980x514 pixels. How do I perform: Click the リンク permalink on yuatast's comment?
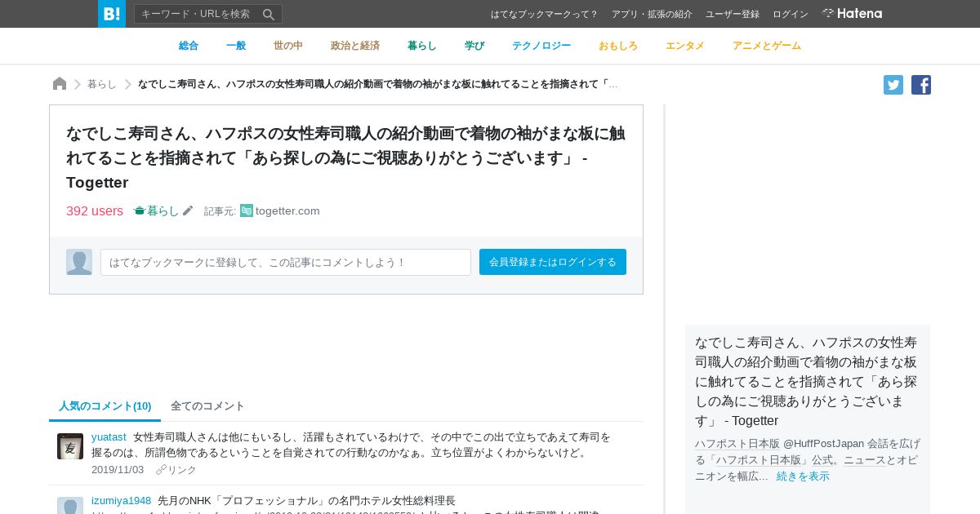coord(176,470)
